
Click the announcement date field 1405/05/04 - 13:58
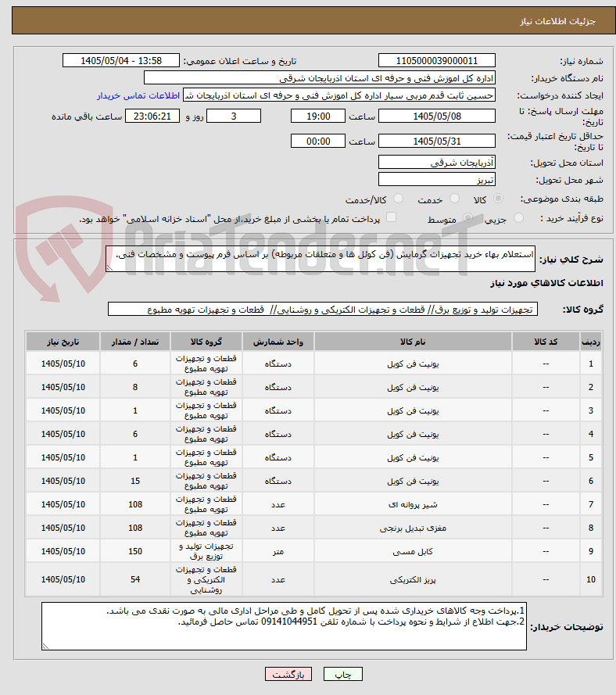[x=121, y=61]
